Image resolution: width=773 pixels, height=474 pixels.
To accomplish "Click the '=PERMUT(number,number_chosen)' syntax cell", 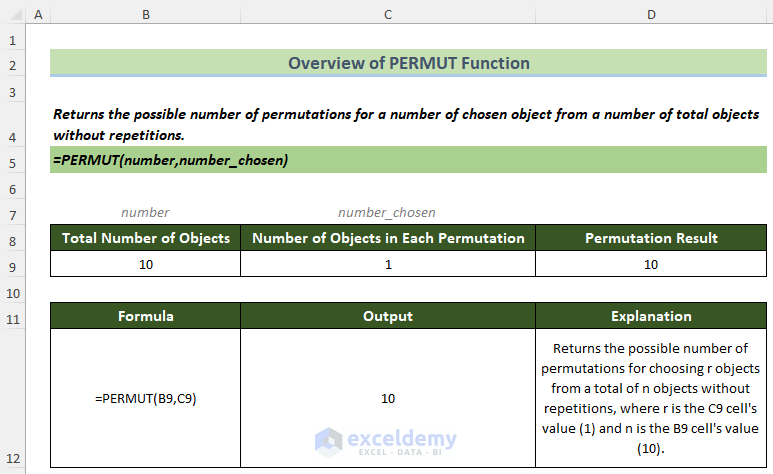I will 409,160.
